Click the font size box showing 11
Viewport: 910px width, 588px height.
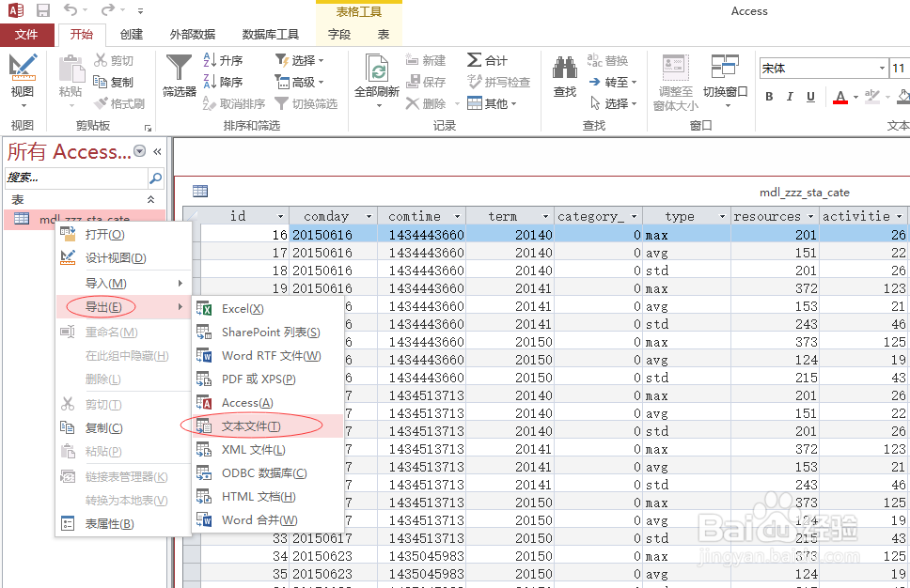click(x=899, y=69)
